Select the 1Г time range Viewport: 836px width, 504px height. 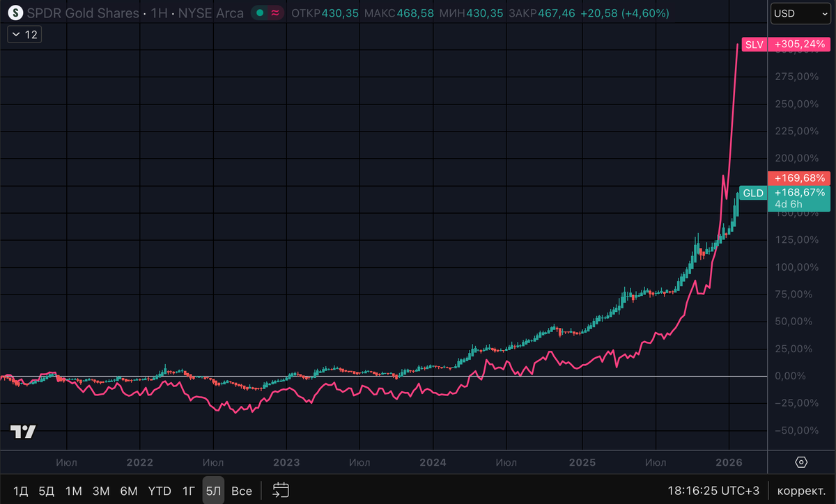pyautogui.click(x=188, y=491)
